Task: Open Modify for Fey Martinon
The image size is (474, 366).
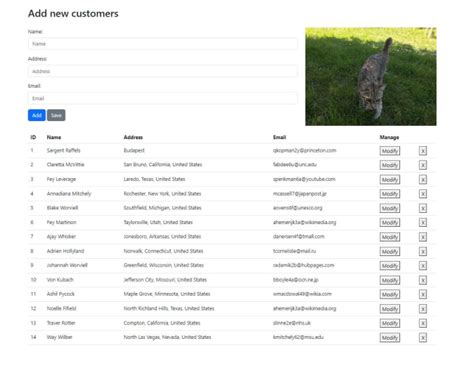Action: tap(390, 223)
